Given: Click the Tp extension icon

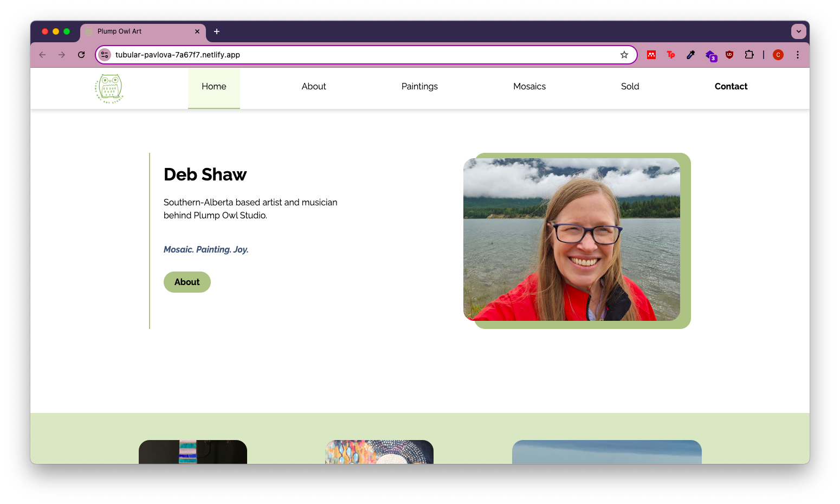Looking at the screenshot, I should (671, 55).
